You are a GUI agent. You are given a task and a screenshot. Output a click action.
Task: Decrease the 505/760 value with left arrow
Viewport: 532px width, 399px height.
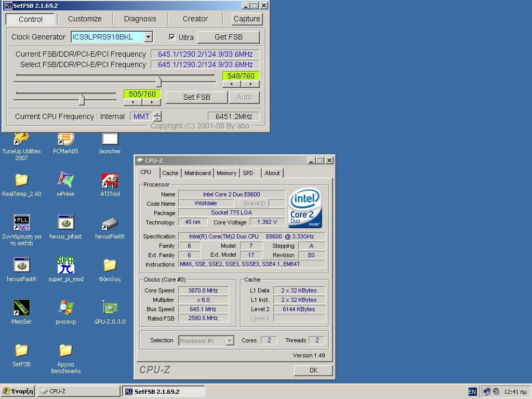(x=132, y=102)
